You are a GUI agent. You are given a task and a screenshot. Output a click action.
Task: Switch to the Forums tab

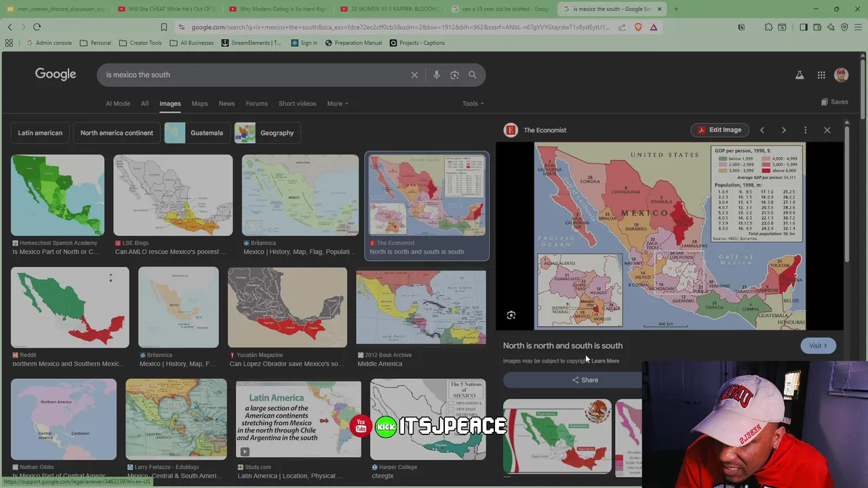click(256, 104)
